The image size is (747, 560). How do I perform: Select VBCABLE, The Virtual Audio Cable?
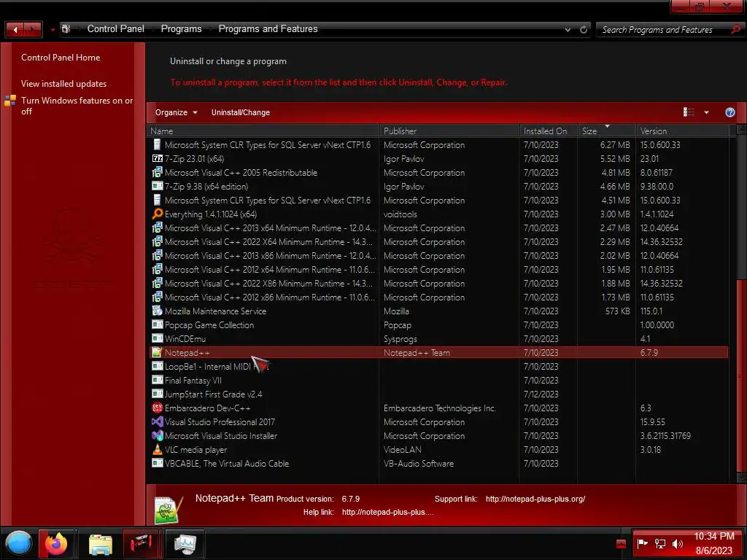[x=227, y=463]
